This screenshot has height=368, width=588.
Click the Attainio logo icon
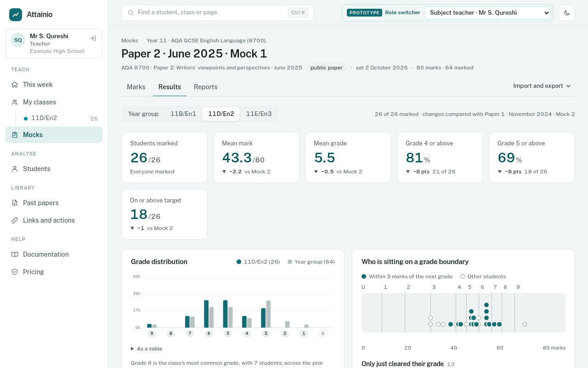tap(16, 15)
